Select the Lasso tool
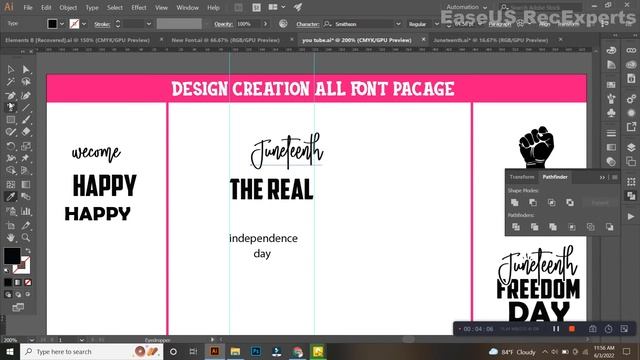This screenshot has width=640, height=360. tap(26, 82)
